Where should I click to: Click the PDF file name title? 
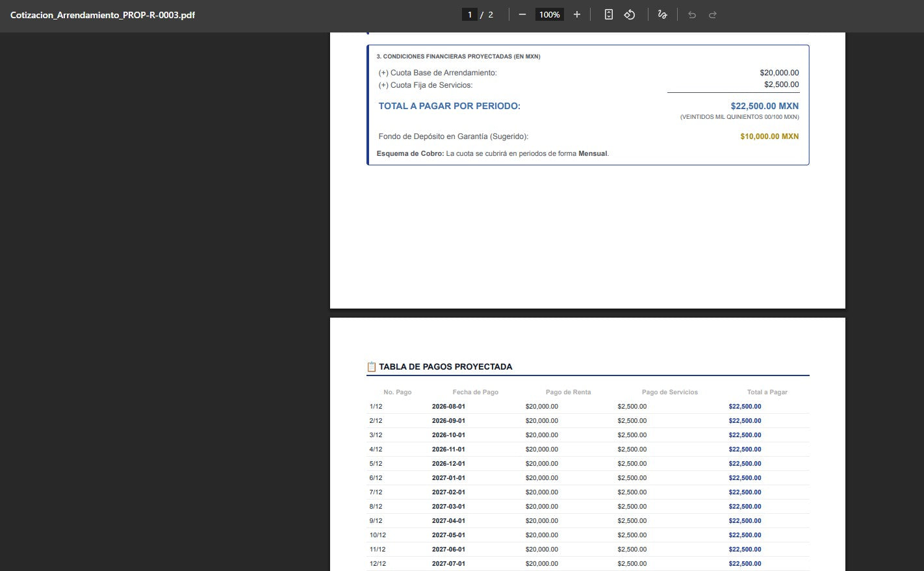[103, 14]
